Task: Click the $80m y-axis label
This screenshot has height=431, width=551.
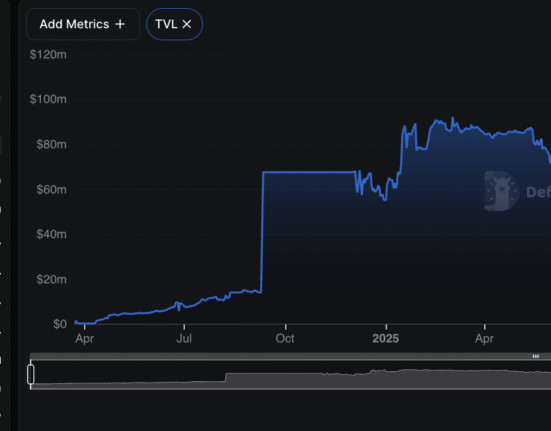Action: (51, 144)
